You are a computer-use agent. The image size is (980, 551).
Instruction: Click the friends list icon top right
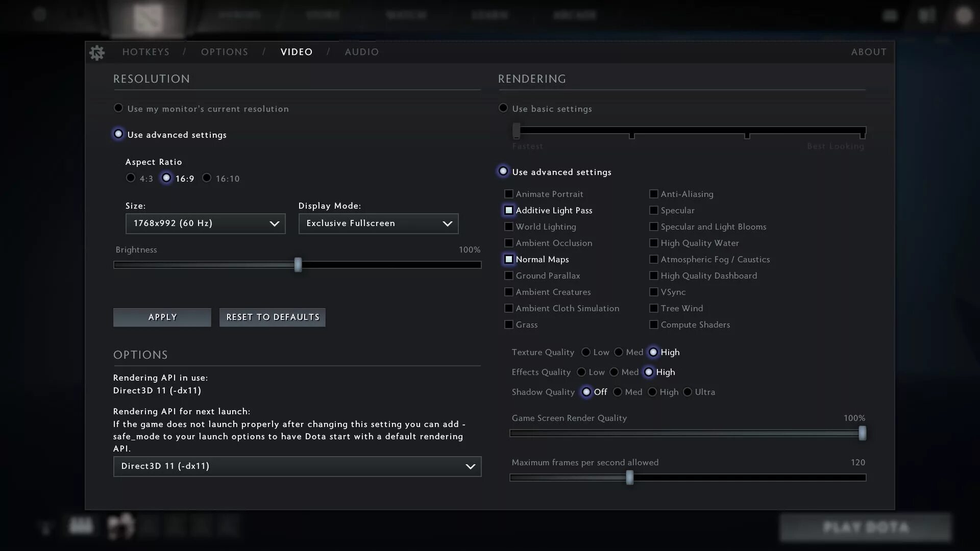[927, 15]
